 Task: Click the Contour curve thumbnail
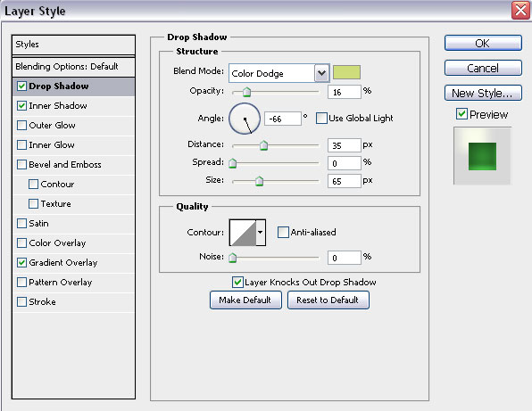[x=243, y=233]
